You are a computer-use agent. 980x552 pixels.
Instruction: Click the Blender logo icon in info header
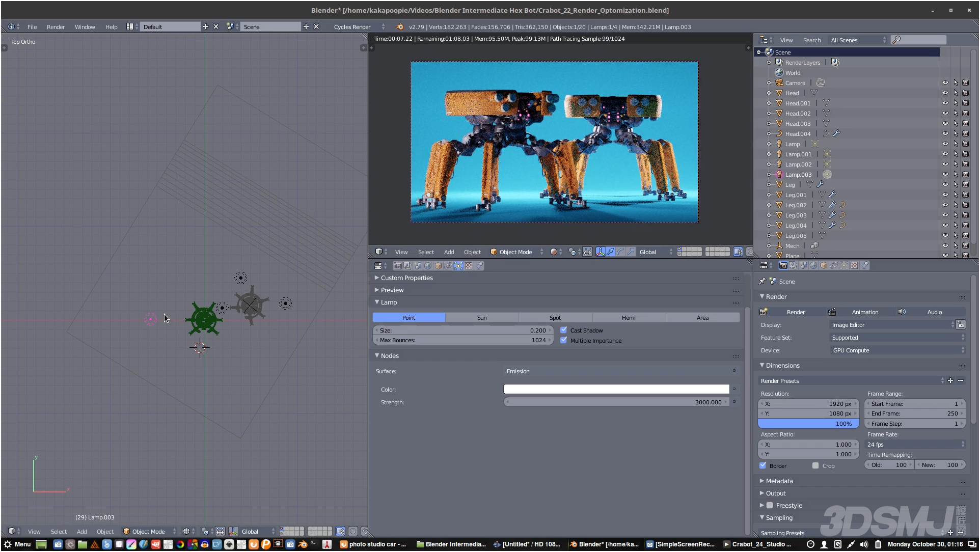click(x=400, y=27)
